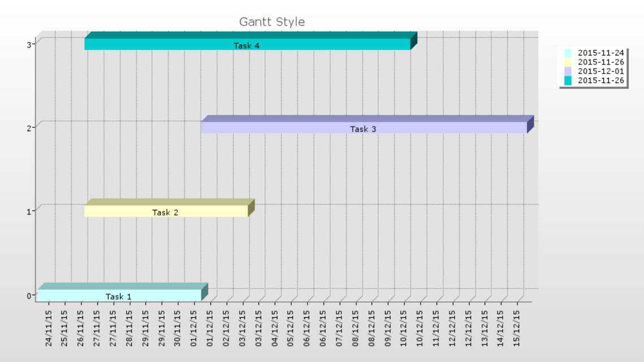Screen dimensions: 644x362
Task: Click the teal legend swatch
Action: (568, 81)
